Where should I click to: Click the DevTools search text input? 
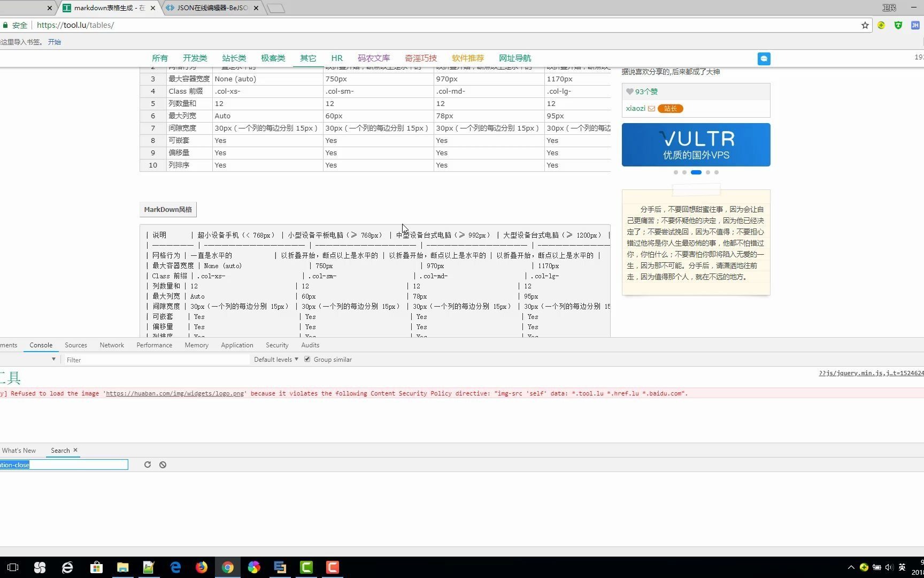64,465
